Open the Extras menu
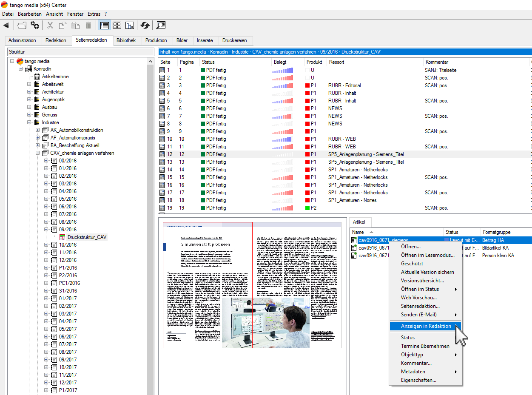 coord(94,14)
